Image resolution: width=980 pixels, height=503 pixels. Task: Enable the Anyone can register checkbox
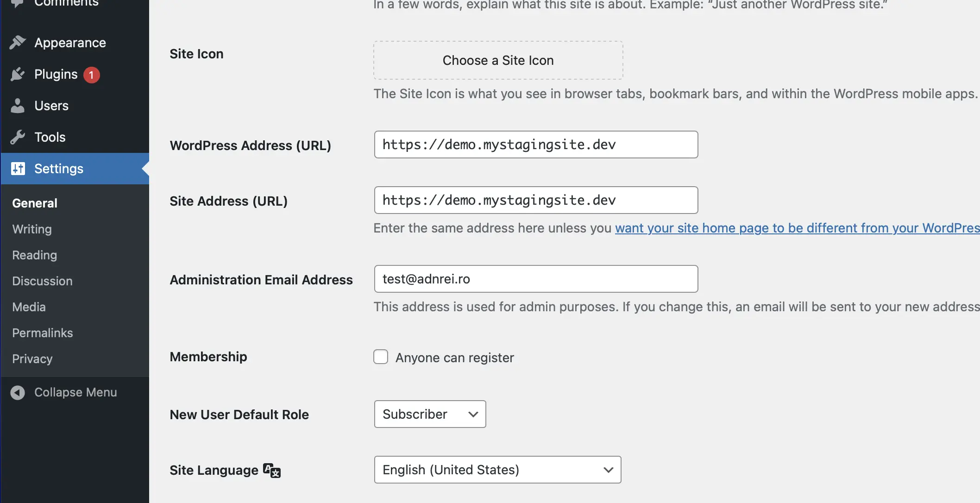(x=381, y=357)
